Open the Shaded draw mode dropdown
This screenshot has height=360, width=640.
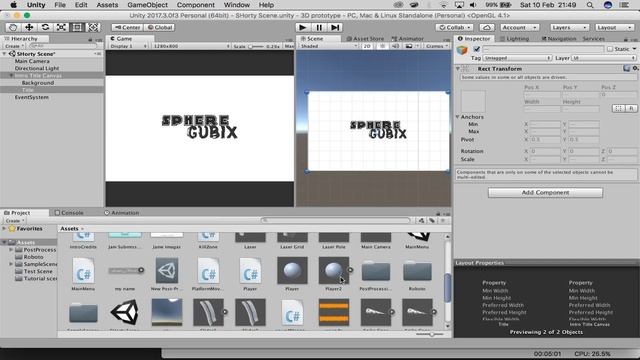pyautogui.click(x=328, y=46)
